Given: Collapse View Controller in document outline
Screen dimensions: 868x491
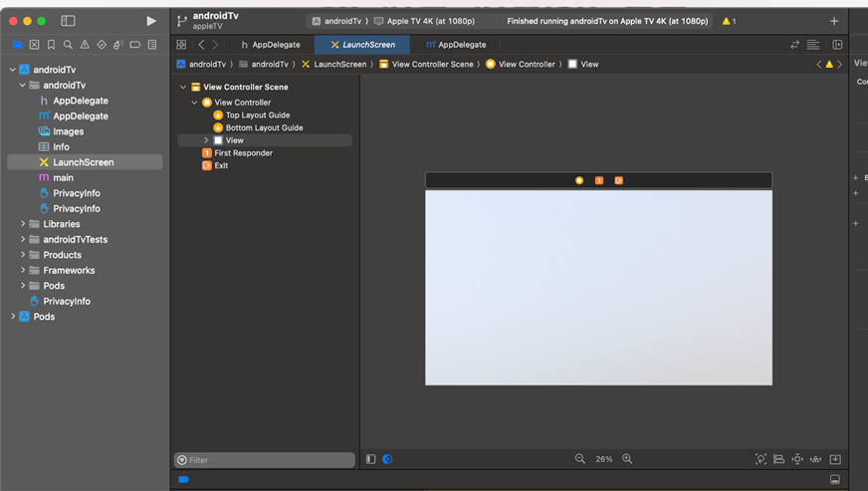Looking at the screenshot, I should tap(194, 103).
